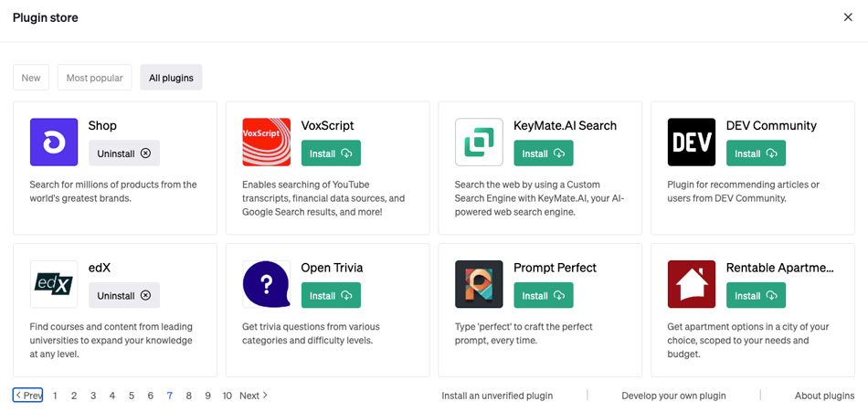Click the VoxScript plugin logo

point(266,143)
